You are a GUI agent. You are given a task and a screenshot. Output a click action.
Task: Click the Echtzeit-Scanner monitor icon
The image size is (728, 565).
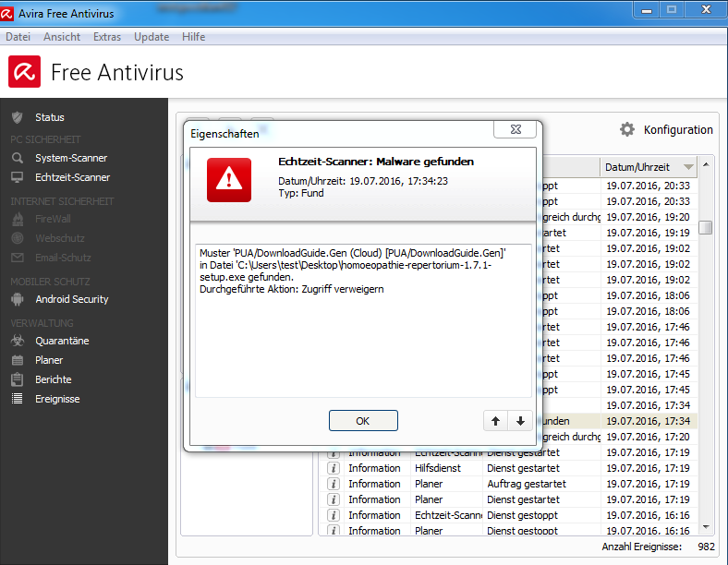click(x=18, y=177)
